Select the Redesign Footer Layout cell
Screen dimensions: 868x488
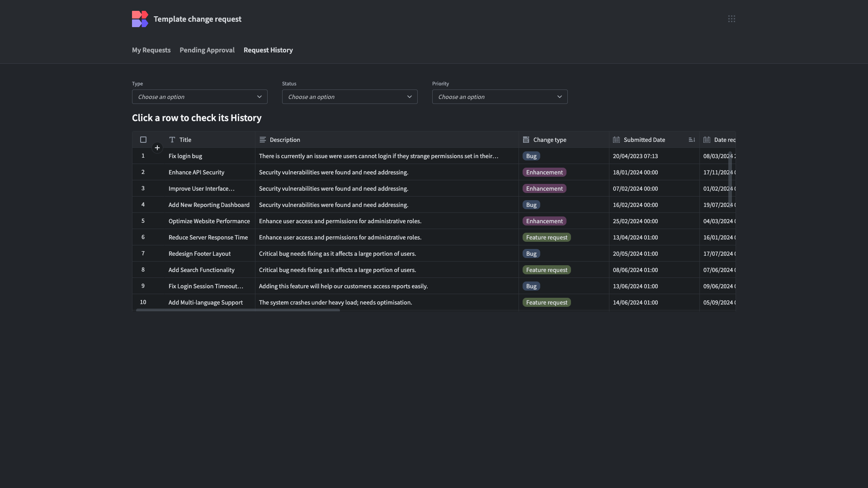tap(210, 253)
